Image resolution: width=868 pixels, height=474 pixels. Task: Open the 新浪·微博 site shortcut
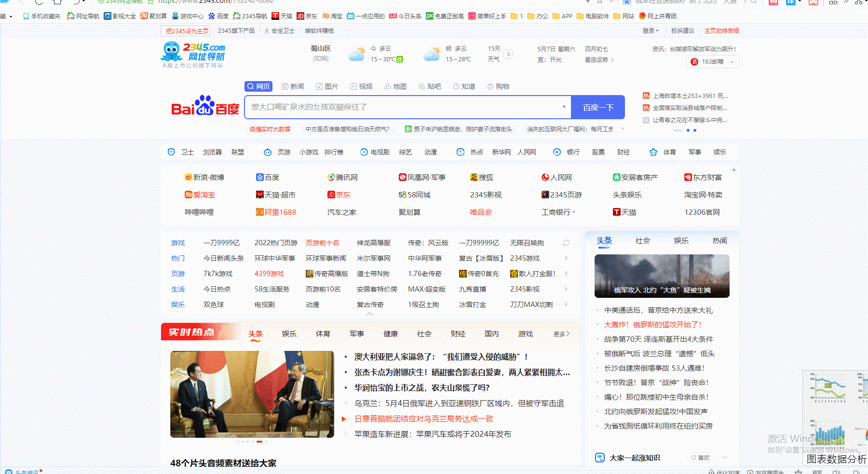(204, 178)
